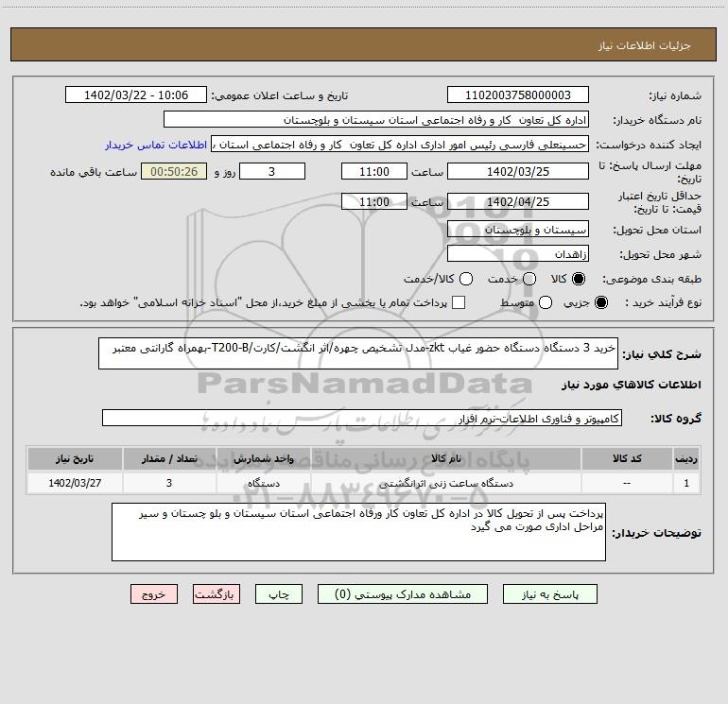This screenshot has height=704, width=728.
Task: Click the response deadline date 1402/03/25
Action: tap(518, 171)
